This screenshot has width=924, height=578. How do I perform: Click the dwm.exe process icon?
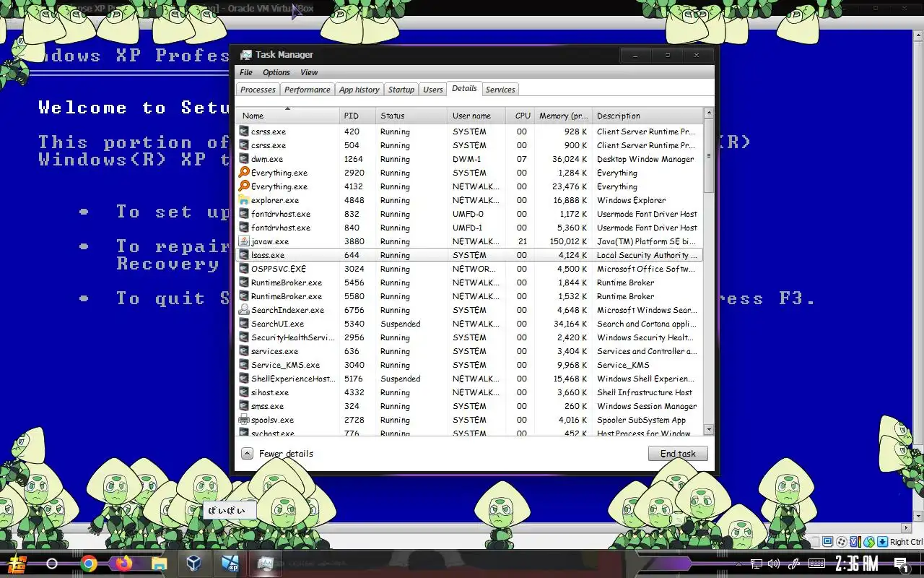pyautogui.click(x=244, y=159)
